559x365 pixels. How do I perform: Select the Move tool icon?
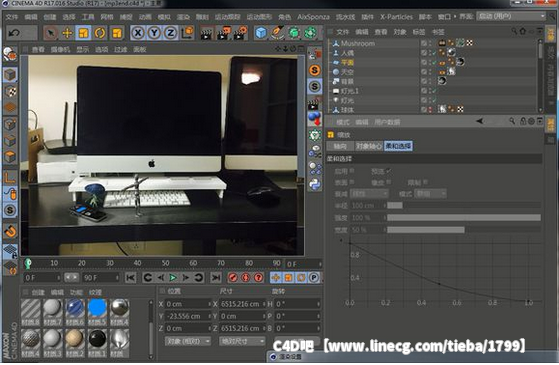click(x=67, y=33)
